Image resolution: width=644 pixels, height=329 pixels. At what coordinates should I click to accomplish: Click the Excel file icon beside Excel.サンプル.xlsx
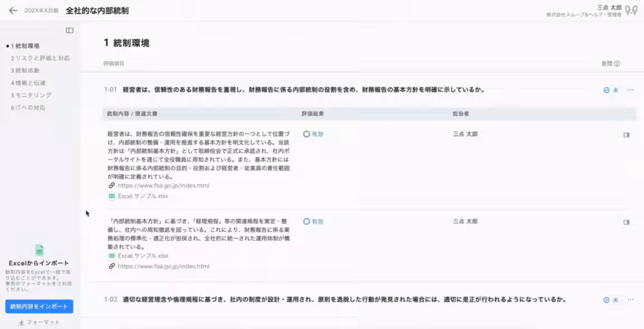111,196
